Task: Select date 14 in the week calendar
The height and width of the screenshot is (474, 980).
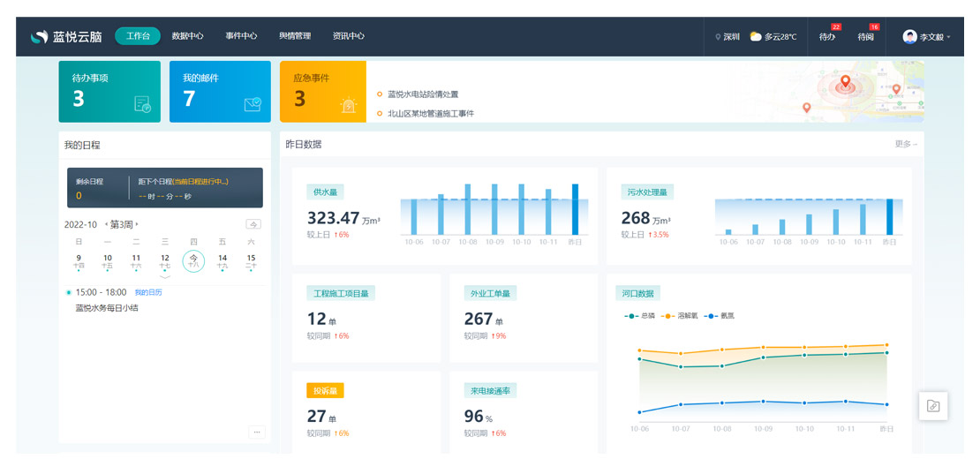Action: click(x=222, y=259)
